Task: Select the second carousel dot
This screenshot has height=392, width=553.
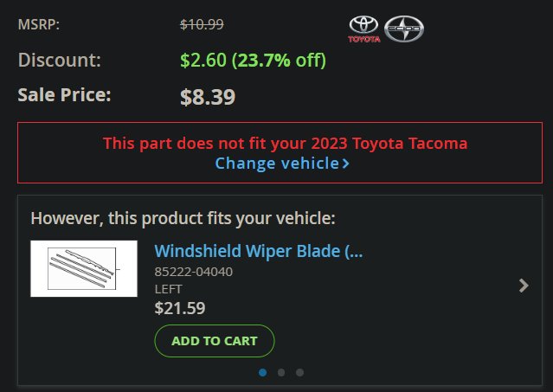Action: click(281, 373)
